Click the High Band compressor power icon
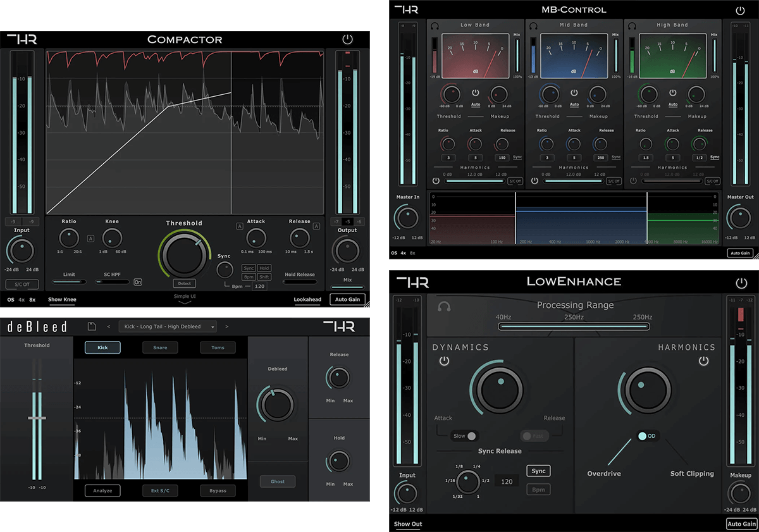This screenshot has height=532, width=759. (673, 92)
